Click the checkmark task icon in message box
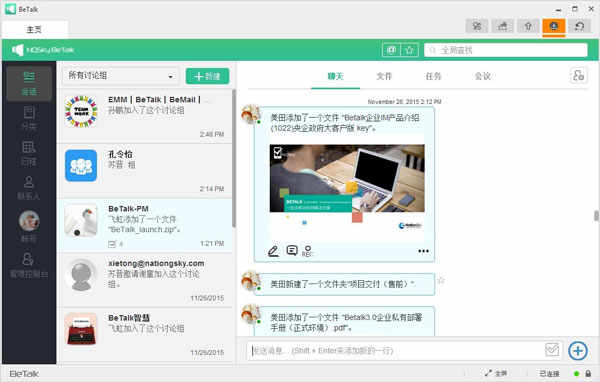 click(x=552, y=349)
